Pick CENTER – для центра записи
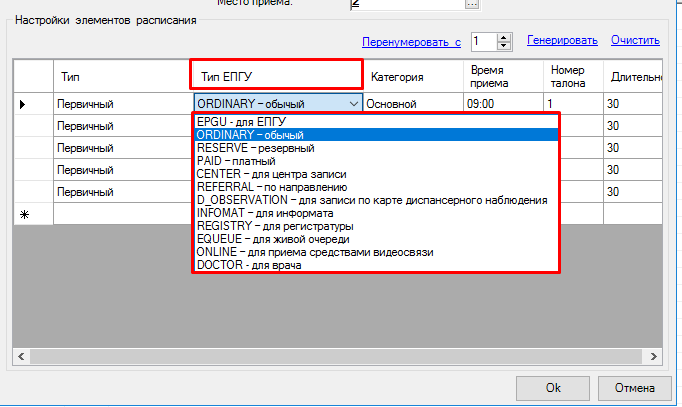 coord(272,174)
